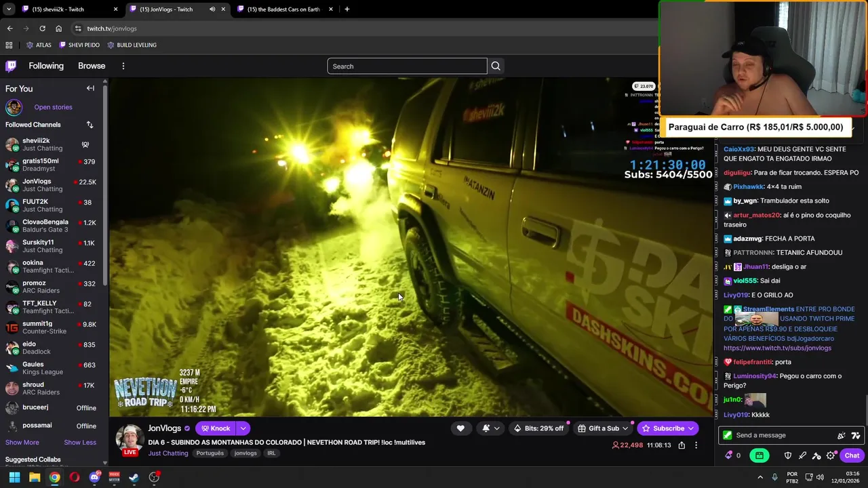Open the emote party popper picker
The image size is (868, 488).
tap(842, 435)
